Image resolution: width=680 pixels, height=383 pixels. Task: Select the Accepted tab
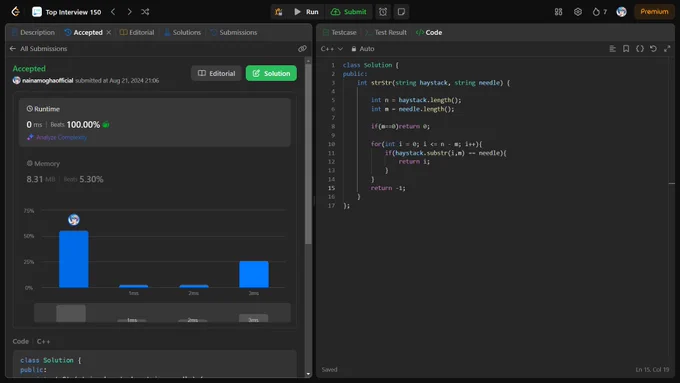point(84,33)
